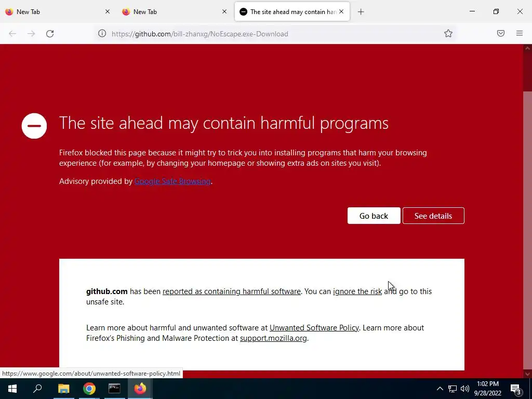The width and height of the screenshot is (532, 399).
Task: Click the Reload page icon
Action: pyautogui.click(x=50, y=34)
